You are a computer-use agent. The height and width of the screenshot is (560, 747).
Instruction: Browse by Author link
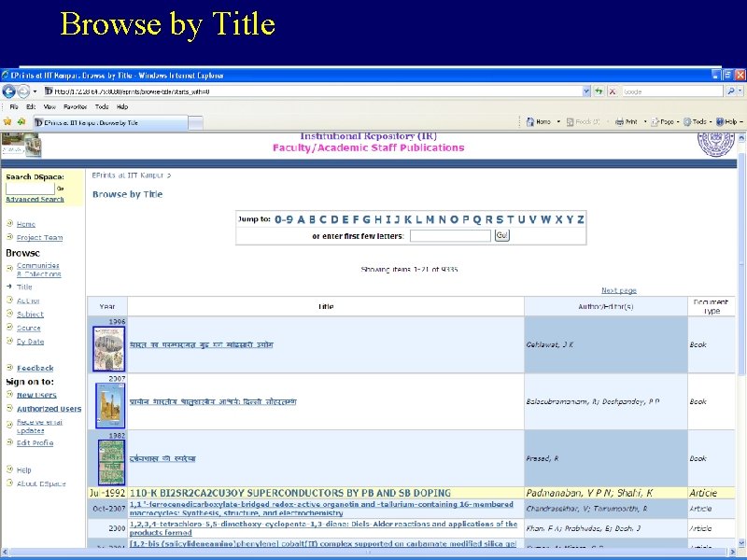click(x=28, y=301)
